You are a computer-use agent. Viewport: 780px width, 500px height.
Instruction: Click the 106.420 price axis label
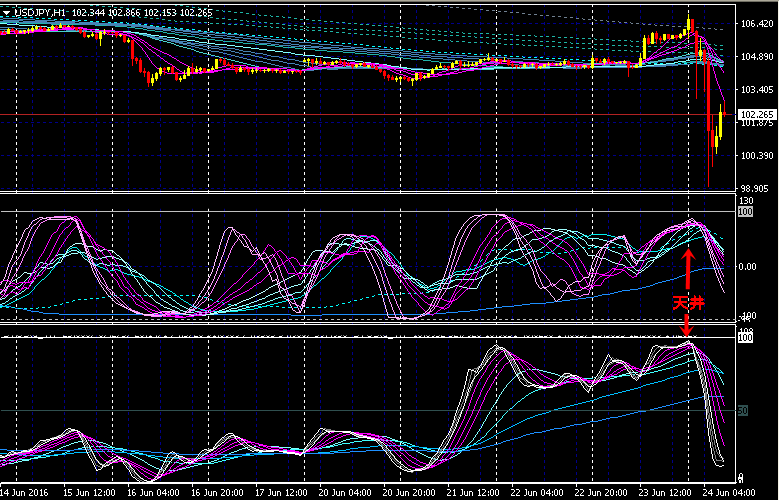pos(757,24)
